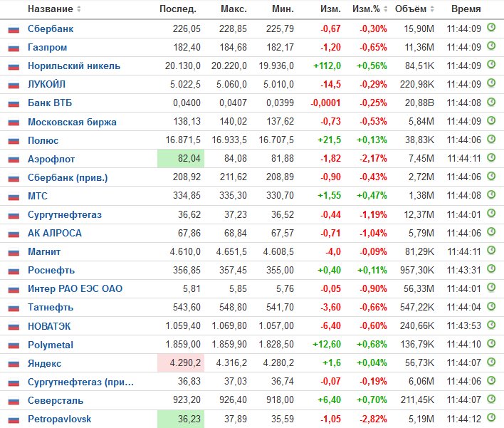Sort table by Название column arrows

(x=79, y=9)
